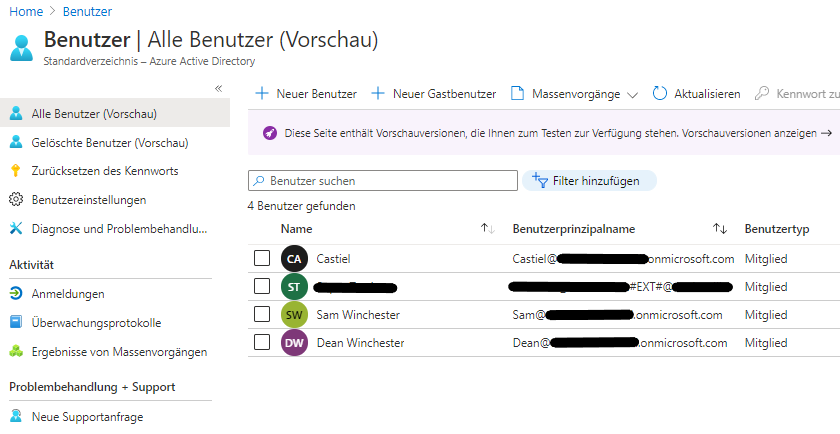Click the Filter hinzufügen button

589,181
